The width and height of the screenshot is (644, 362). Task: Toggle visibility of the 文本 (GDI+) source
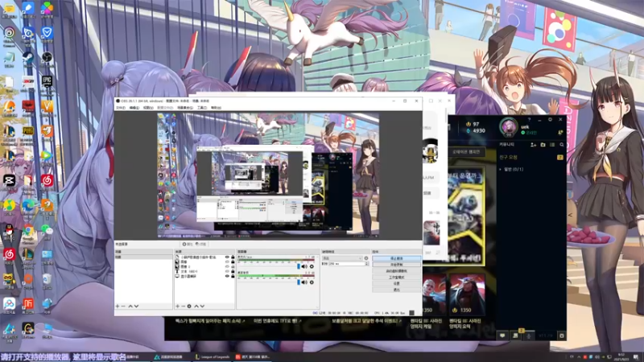pos(227,272)
